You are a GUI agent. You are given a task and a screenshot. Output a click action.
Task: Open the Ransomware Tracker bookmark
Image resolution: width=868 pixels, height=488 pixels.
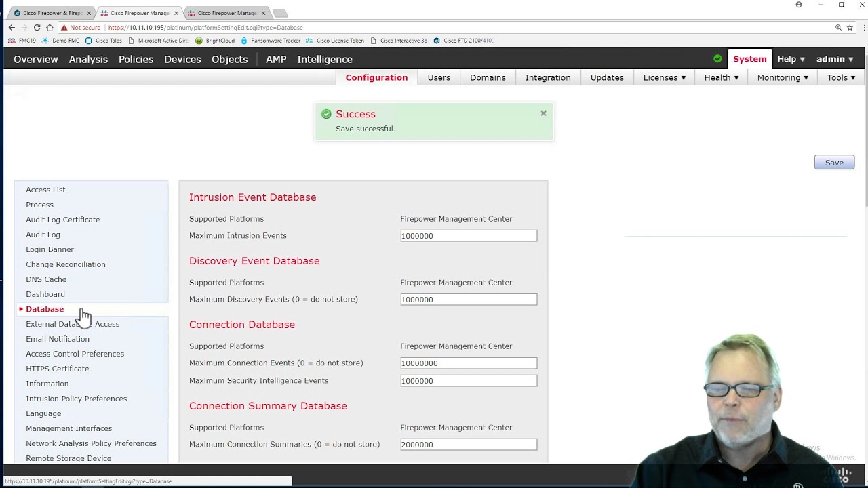pos(271,41)
